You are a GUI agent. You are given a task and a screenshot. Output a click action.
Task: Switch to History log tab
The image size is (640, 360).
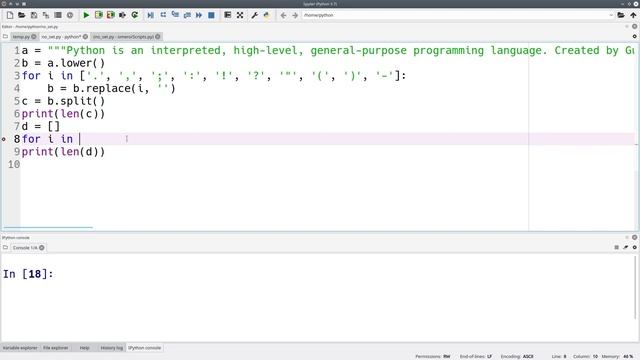(111, 348)
